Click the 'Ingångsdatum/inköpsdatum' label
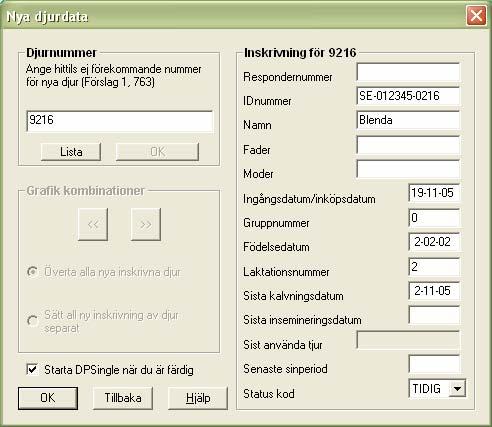 click(x=309, y=199)
